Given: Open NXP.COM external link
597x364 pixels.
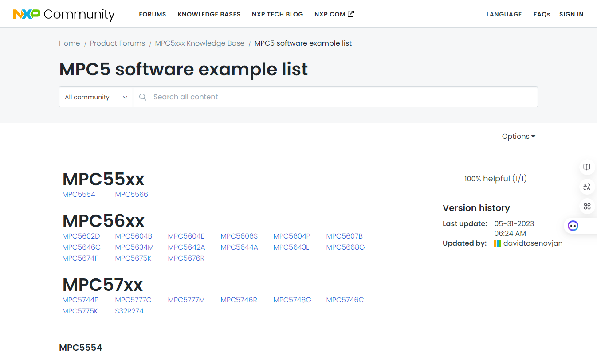Looking at the screenshot, I should click(x=334, y=14).
